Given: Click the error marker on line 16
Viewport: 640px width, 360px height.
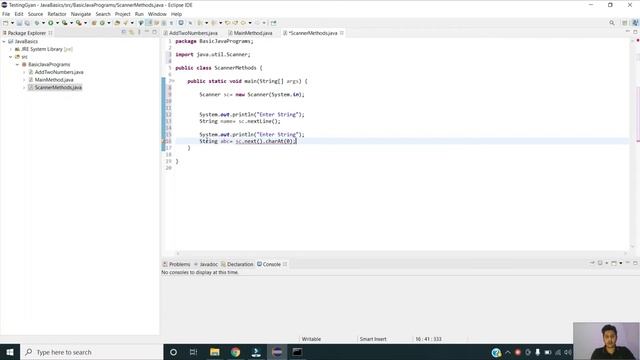Looking at the screenshot, I should point(164,141).
